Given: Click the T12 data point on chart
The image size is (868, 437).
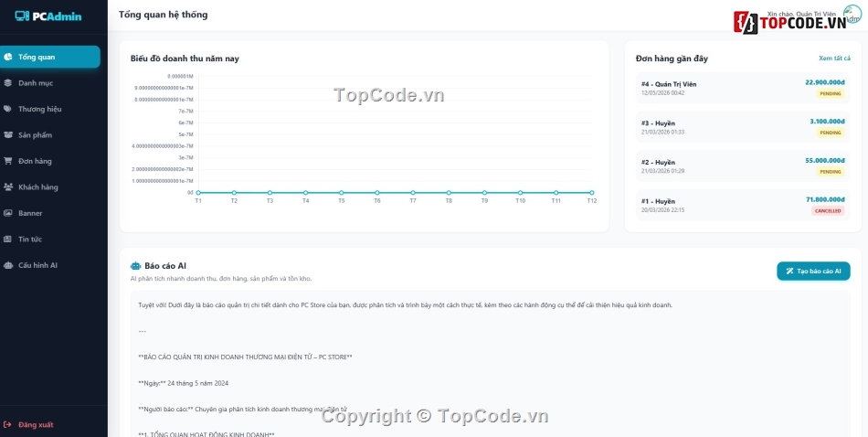Looking at the screenshot, I should coord(592,193).
